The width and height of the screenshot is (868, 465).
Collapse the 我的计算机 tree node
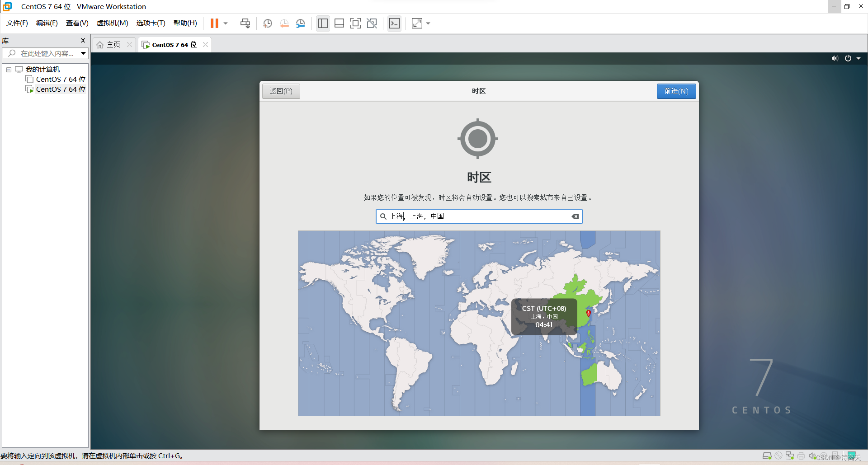coord(9,70)
